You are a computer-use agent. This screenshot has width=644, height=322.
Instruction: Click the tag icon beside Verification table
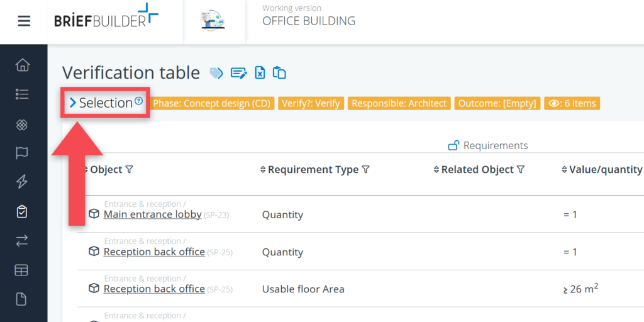pyautogui.click(x=216, y=74)
